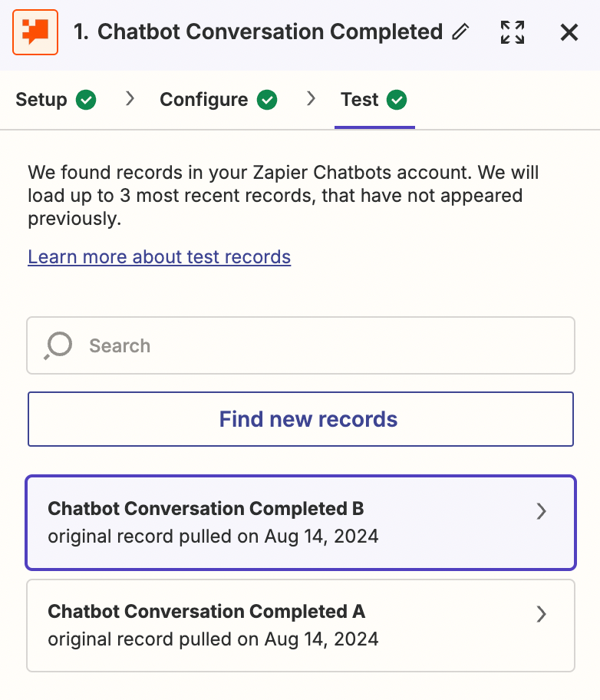Viewport: 600px width, 700px height.
Task: Click into the Search records field
Action: [x=322, y=345]
